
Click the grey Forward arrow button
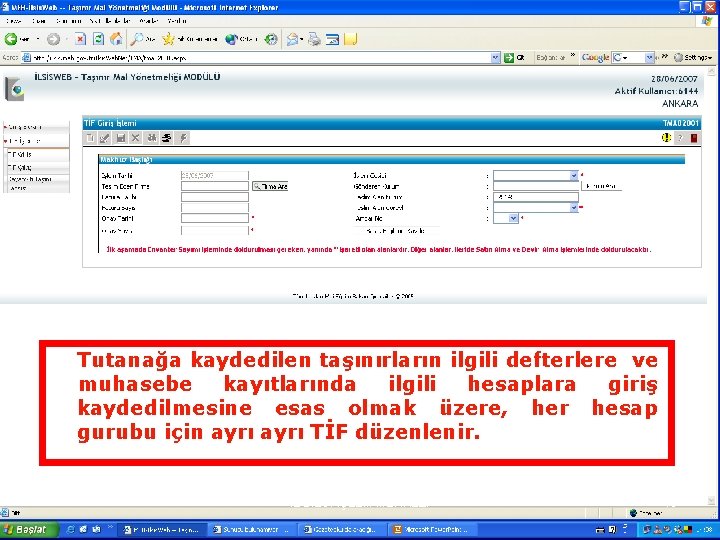click(54, 39)
